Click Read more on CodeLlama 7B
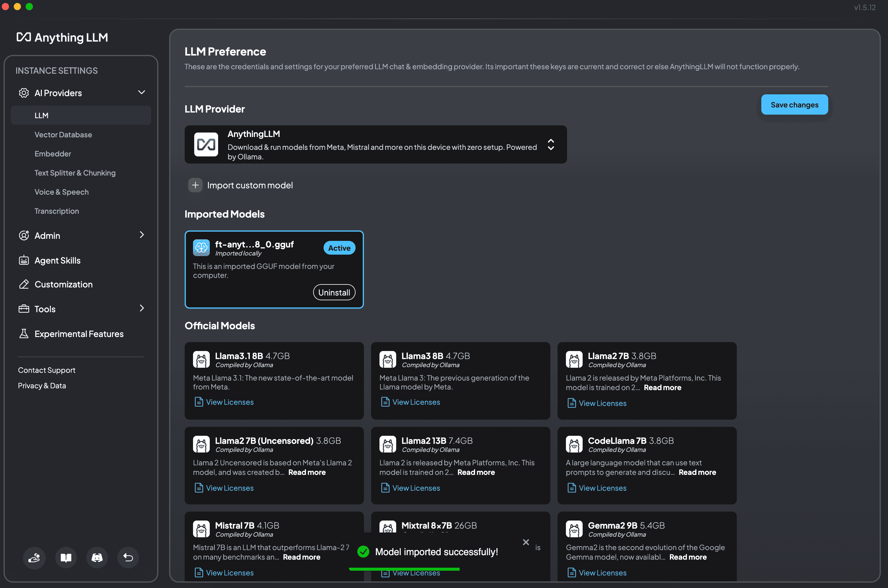The width and height of the screenshot is (888, 588). (697, 472)
